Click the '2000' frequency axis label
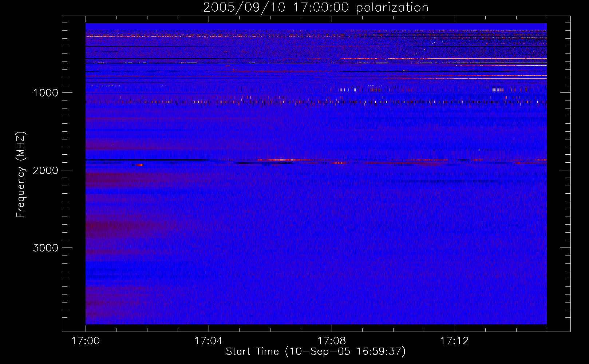589x364 pixels. click(x=46, y=170)
